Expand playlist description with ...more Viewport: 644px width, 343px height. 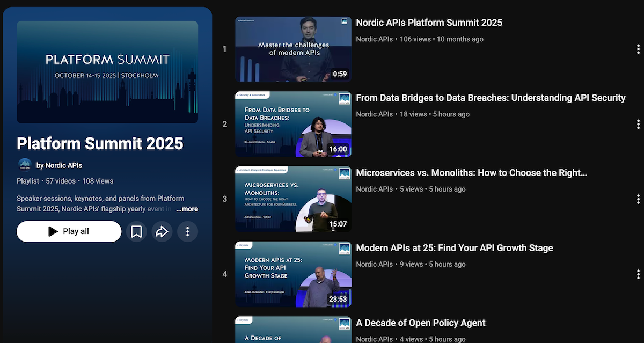point(186,209)
